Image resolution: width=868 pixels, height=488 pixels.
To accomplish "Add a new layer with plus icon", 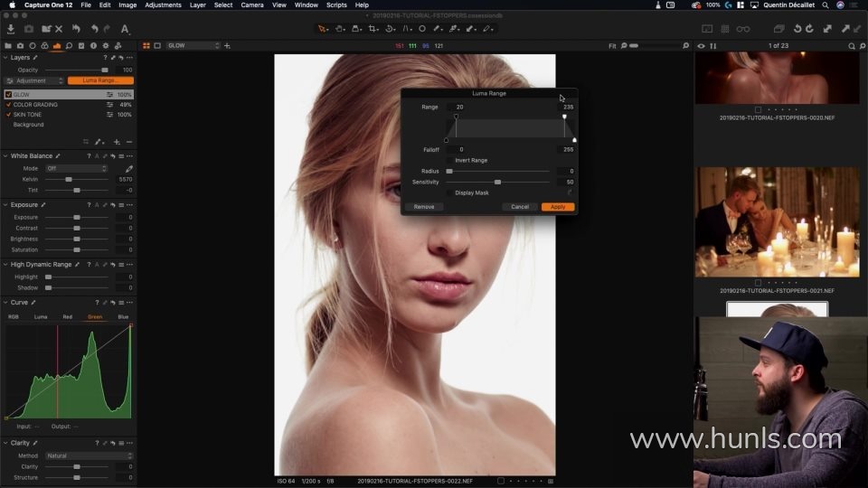I will (117, 142).
